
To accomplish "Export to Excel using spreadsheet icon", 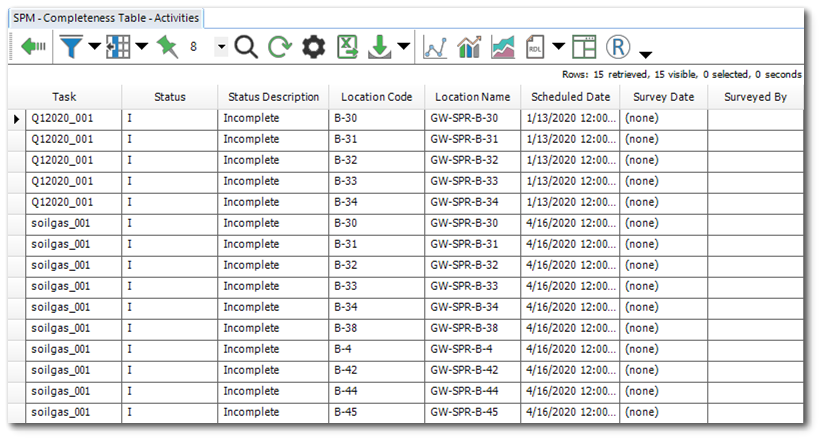I will tap(346, 47).
